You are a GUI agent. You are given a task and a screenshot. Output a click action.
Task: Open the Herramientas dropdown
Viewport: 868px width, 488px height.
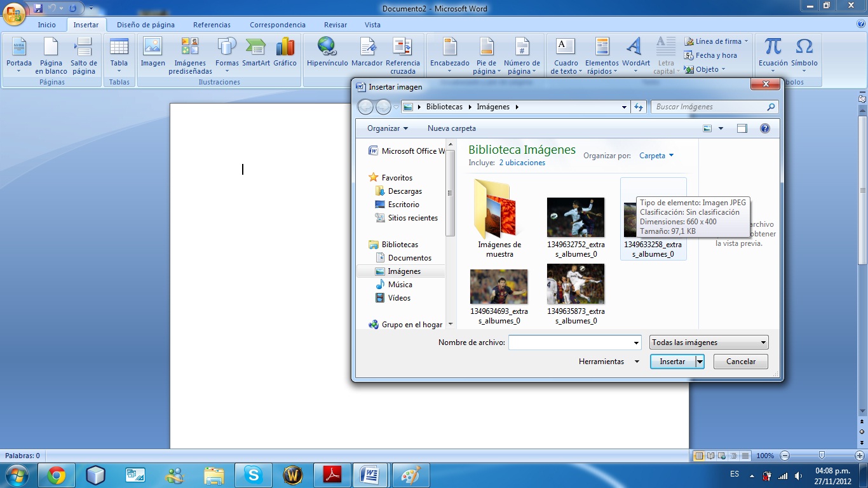[x=609, y=362]
